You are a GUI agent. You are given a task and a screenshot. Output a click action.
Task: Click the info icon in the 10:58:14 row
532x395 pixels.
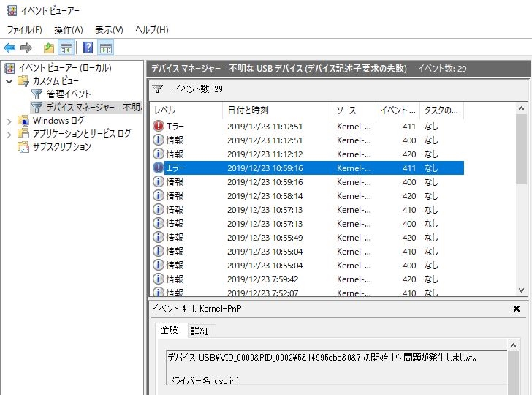point(159,195)
